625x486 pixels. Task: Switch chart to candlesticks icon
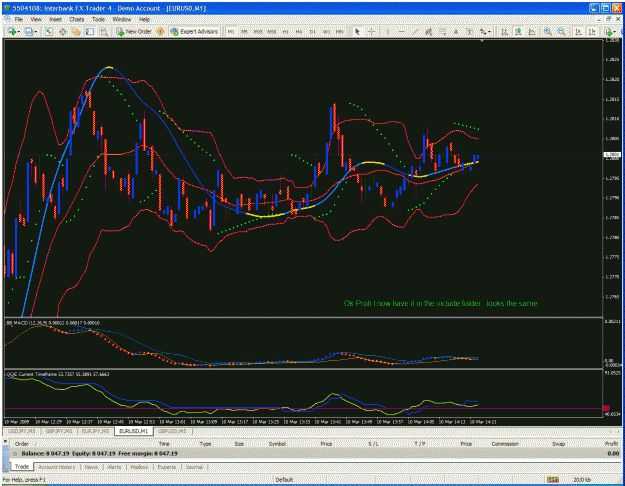point(518,31)
